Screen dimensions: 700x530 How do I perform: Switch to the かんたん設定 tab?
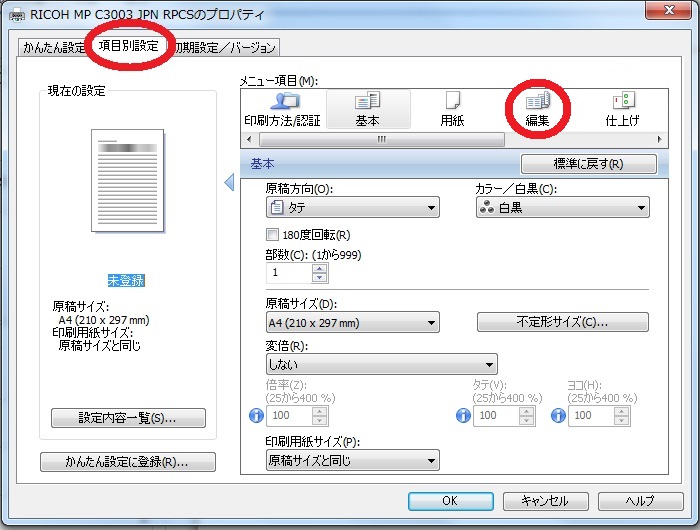[x=54, y=47]
